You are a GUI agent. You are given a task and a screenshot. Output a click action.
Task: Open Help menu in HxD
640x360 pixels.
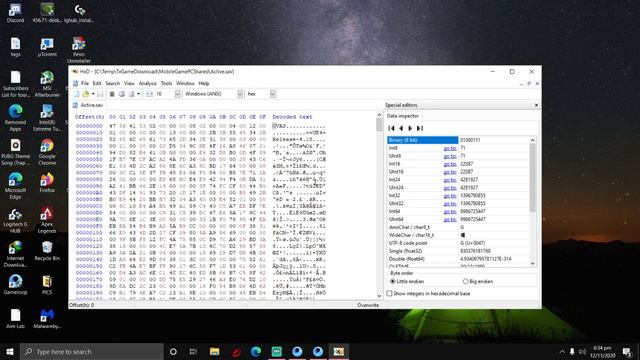tap(203, 83)
